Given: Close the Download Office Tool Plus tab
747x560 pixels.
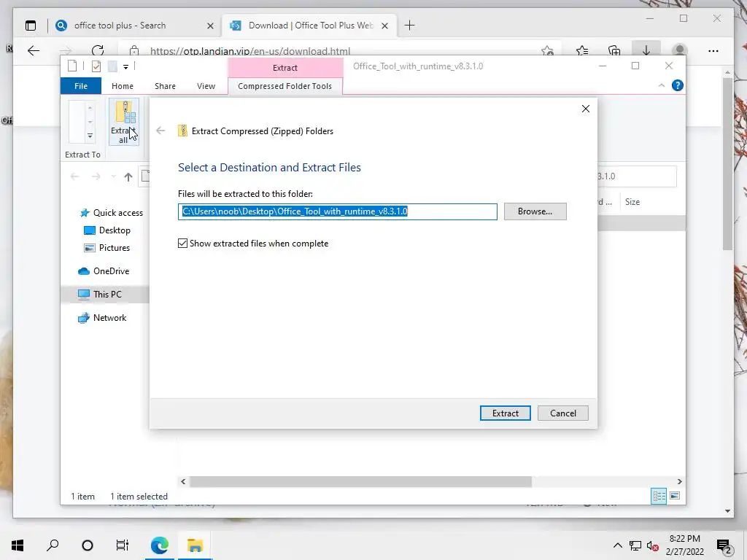Looking at the screenshot, I should [385, 26].
